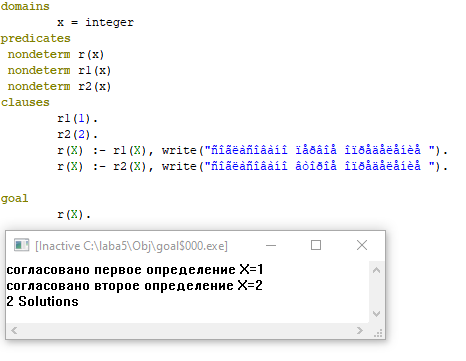Click the output window title bar text
This screenshot has height=361, width=466.
[x=131, y=246]
